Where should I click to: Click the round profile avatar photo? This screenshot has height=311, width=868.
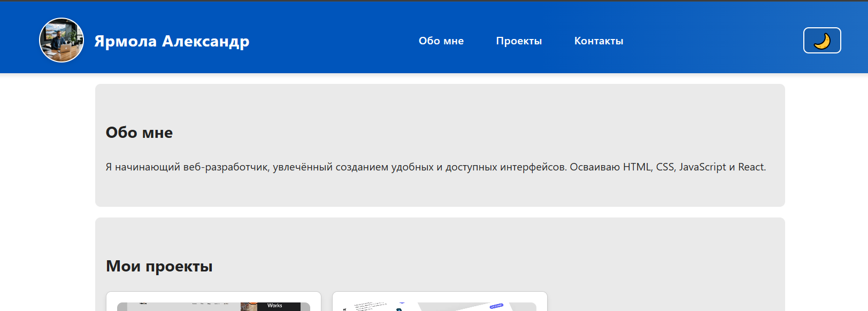click(x=62, y=40)
